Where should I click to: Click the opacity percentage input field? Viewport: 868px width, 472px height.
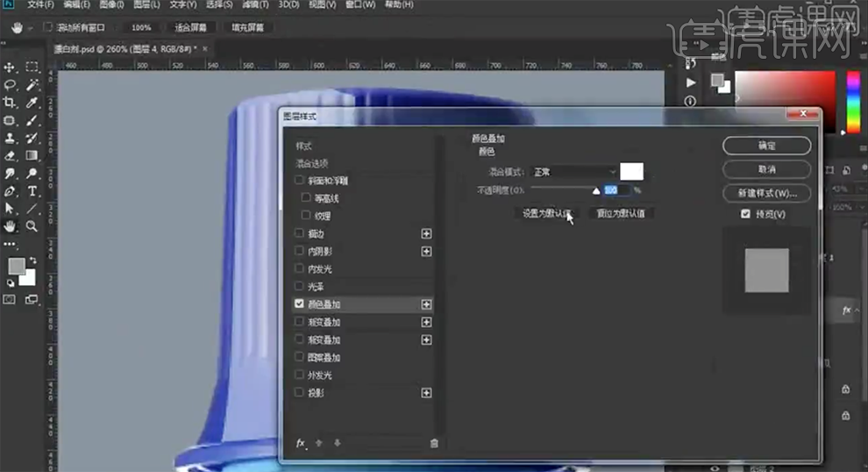pos(614,190)
